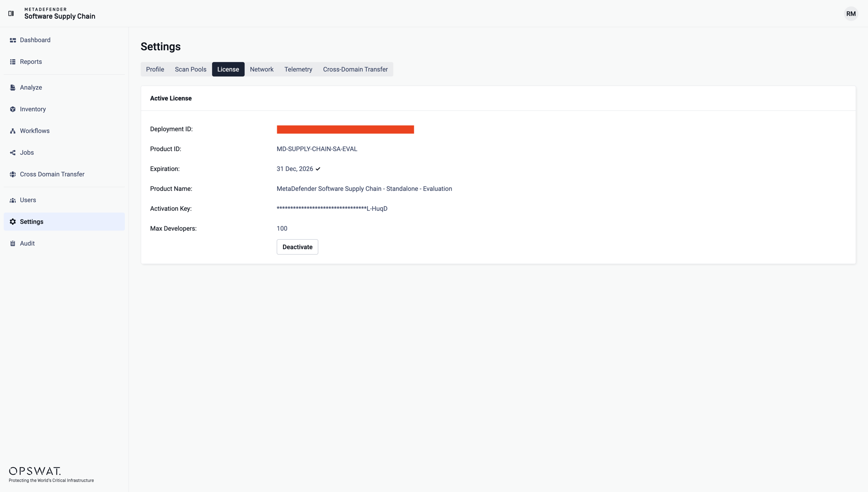Click the Deployment ID label
This screenshot has height=492, width=868.
[x=171, y=129]
